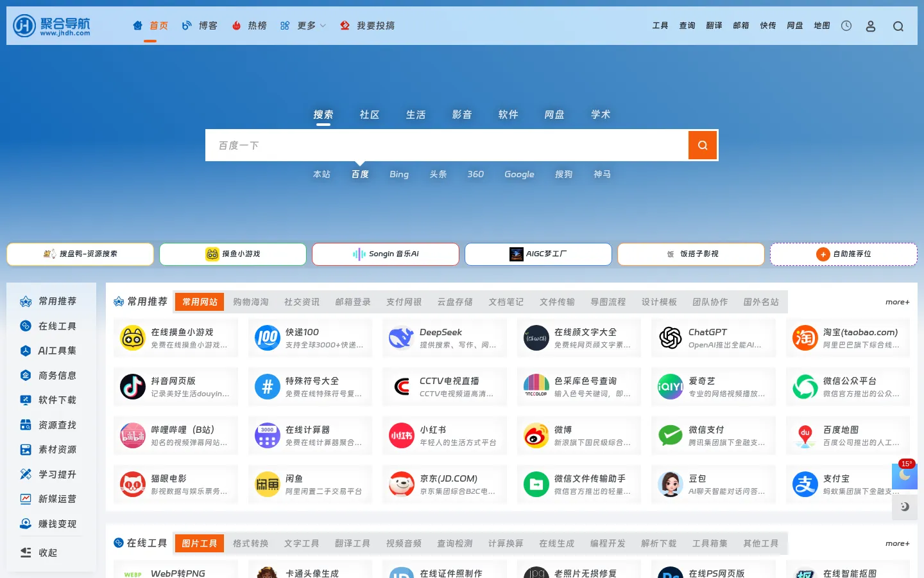Show more 常用推荐 sites via more+
The height and width of the screenshot is (578, 924).
click(x=897, y=302)
